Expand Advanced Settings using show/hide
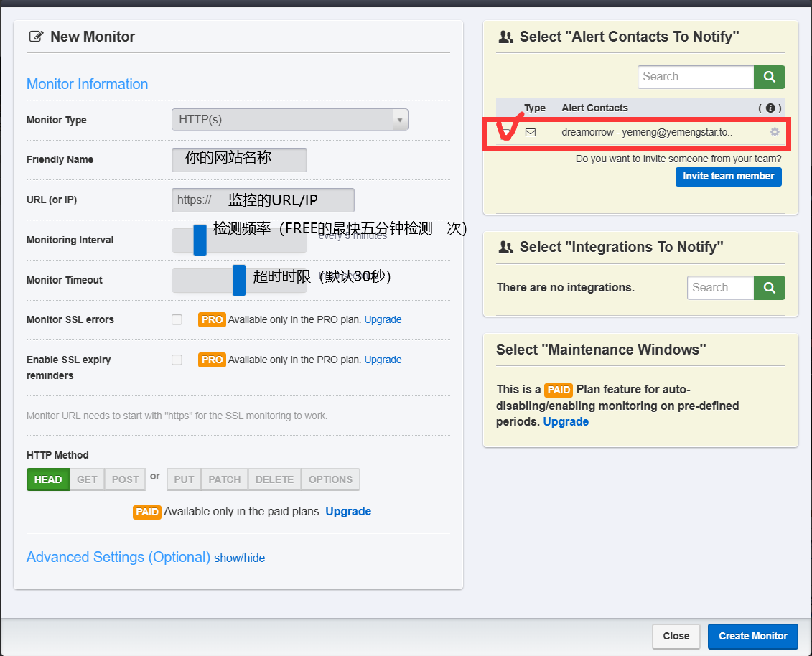This screenshot has width=812, height=656. point(239,558)
